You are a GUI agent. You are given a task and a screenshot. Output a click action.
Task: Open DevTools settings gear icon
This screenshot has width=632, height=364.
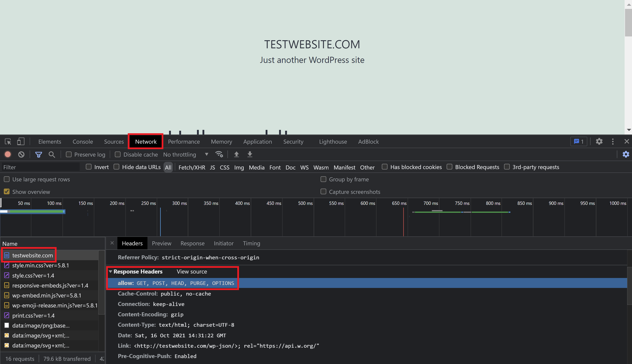(x=599, y=142)
